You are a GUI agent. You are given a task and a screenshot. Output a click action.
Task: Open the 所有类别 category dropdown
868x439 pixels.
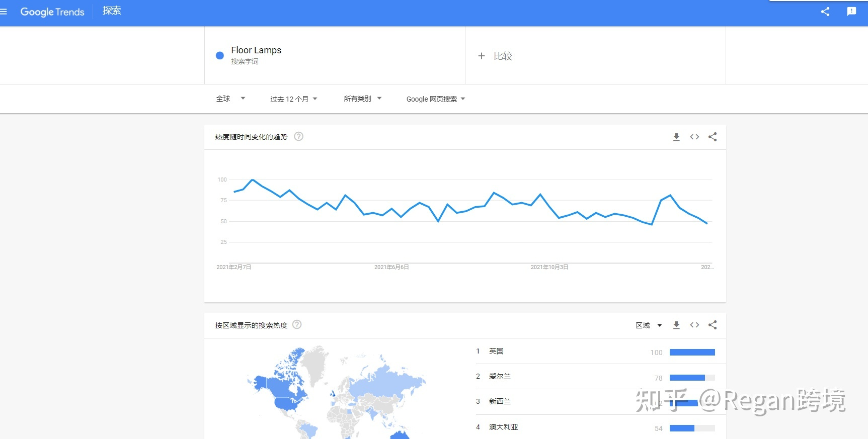(x=362, y=99)
